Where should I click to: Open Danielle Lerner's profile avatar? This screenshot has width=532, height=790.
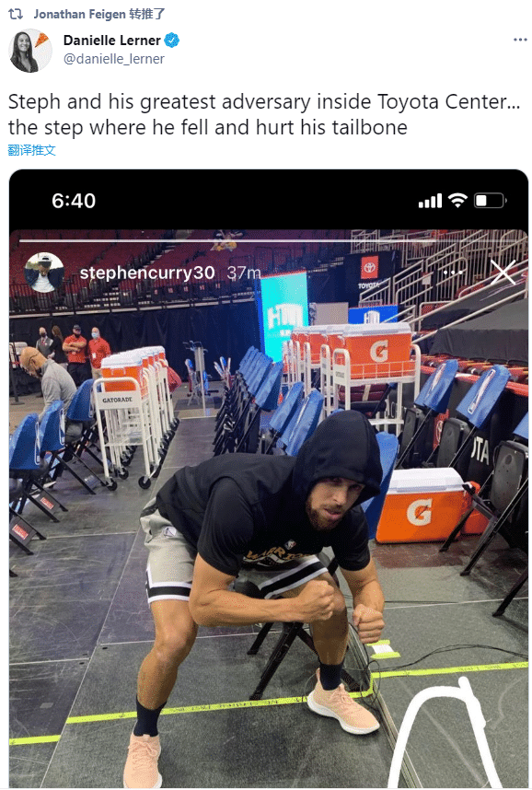(x=30, y=51)
